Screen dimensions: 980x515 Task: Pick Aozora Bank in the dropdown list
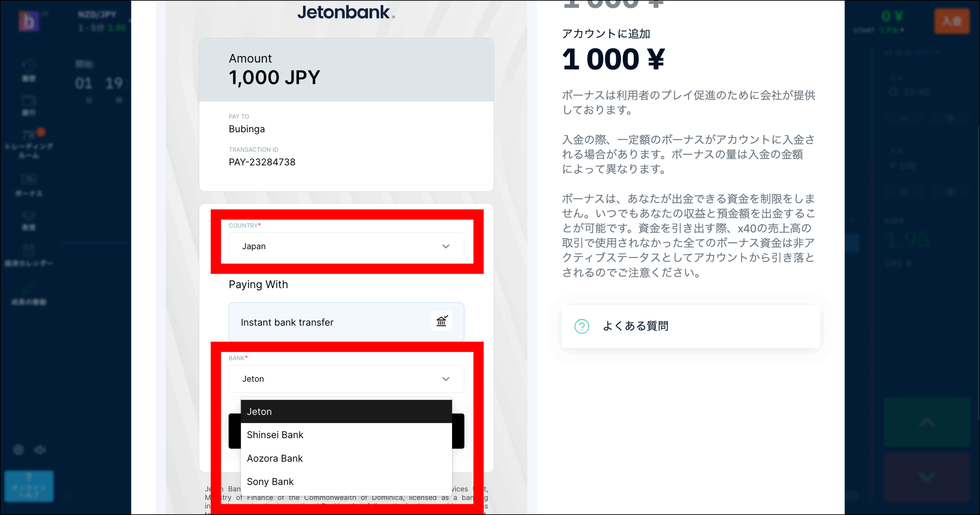point(346,458)
